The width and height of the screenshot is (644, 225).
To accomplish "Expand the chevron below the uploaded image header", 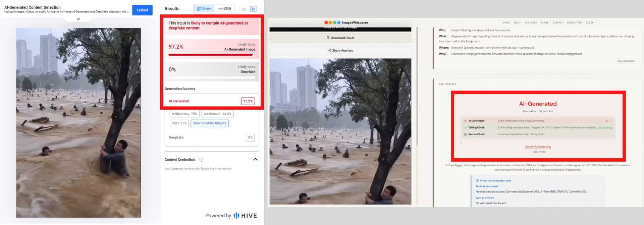I will point(78,19).
